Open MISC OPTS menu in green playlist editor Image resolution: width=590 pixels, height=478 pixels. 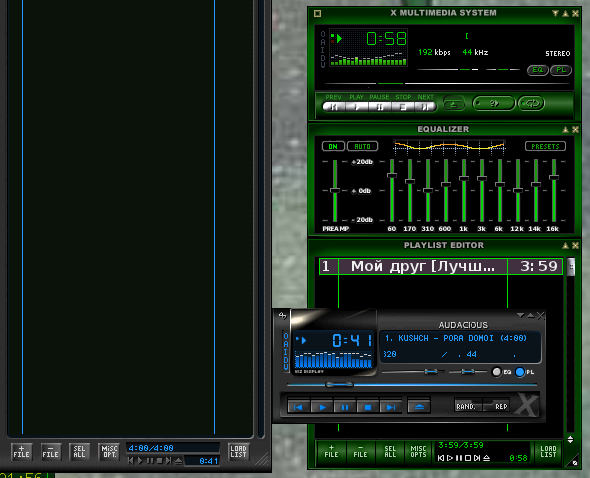pyautogui.click(x=418, y=451)
